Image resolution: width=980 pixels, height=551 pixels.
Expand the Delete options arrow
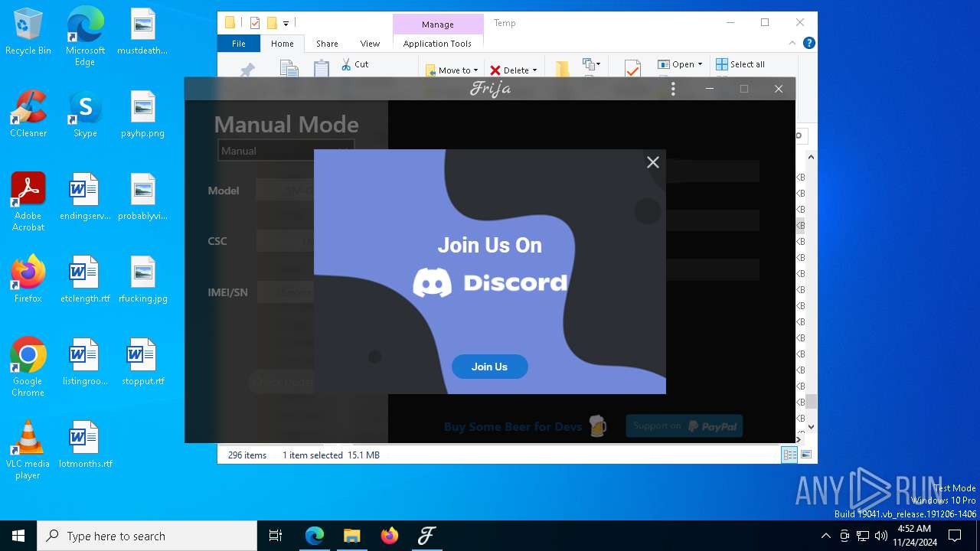click(x=534, y=70)
